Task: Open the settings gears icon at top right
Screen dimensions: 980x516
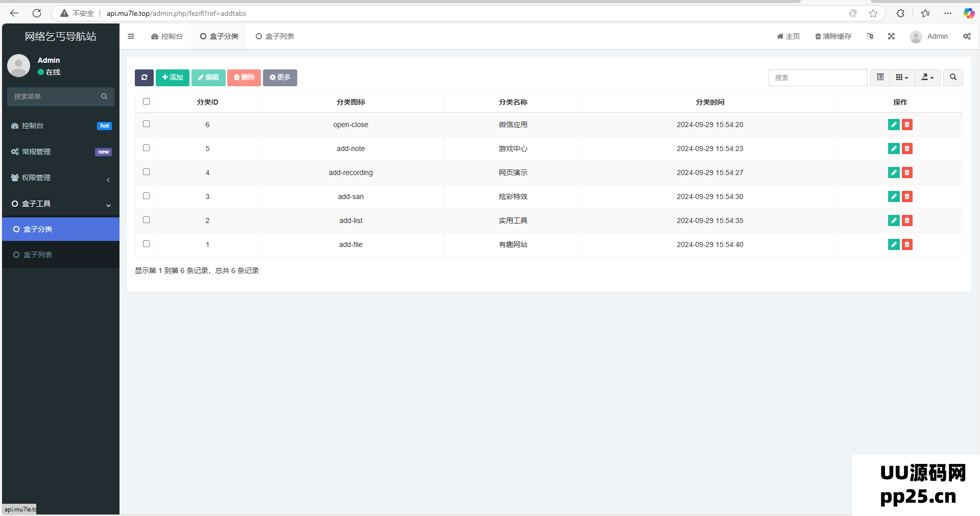Action: (967, 36)
